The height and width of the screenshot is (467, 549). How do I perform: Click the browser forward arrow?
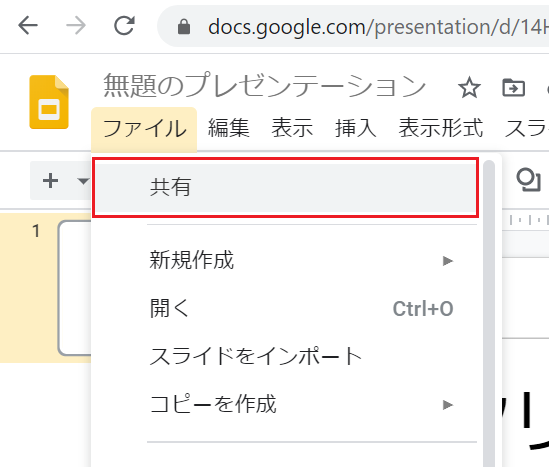[76, 26]
